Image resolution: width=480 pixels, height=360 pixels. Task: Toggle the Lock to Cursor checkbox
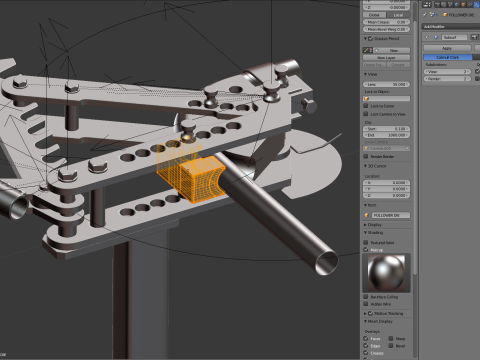pyautogui.click(x=366, y=106)
